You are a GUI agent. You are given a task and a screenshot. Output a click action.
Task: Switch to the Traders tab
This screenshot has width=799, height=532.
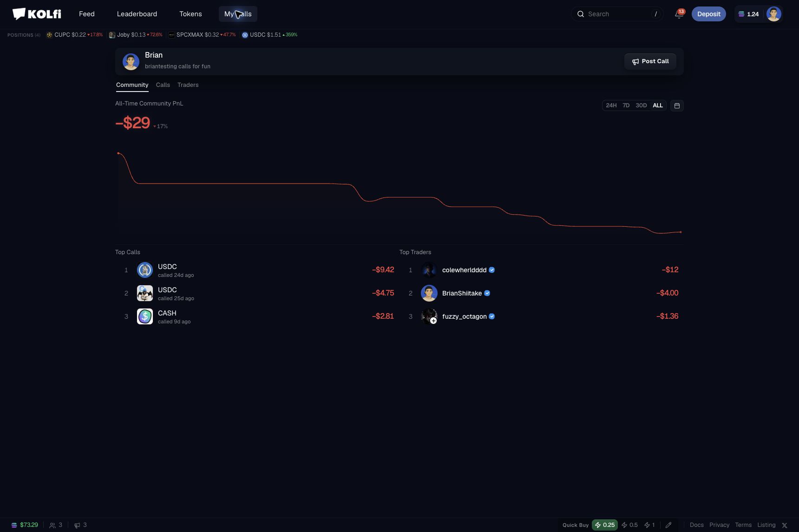click(188, 85)
